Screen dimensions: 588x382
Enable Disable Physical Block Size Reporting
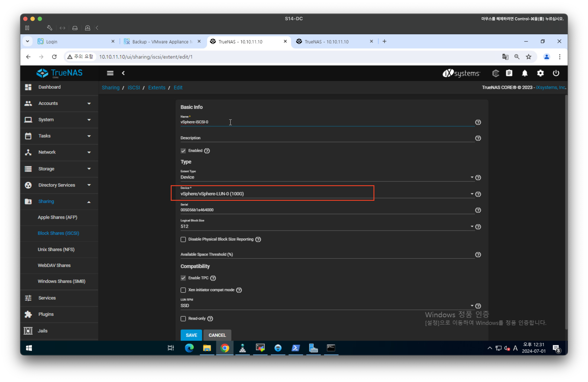click(x=183, y=239)
